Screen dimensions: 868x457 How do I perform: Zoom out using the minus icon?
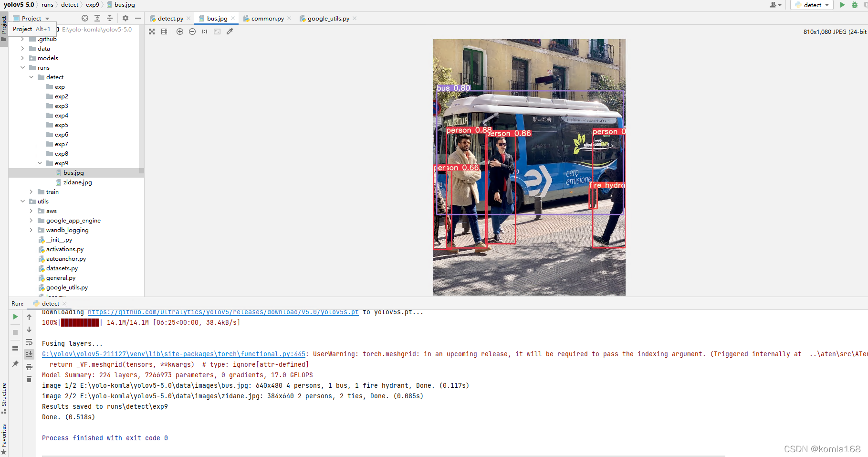tap(192, 32)
